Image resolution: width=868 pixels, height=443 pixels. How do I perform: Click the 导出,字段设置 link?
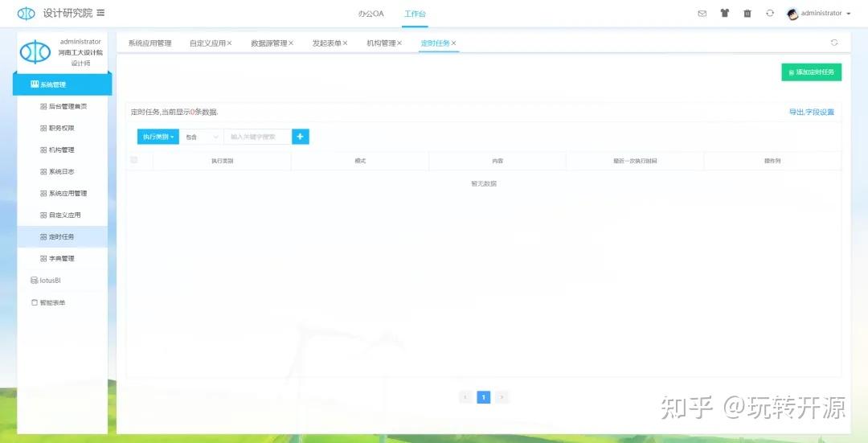[811, 113]
